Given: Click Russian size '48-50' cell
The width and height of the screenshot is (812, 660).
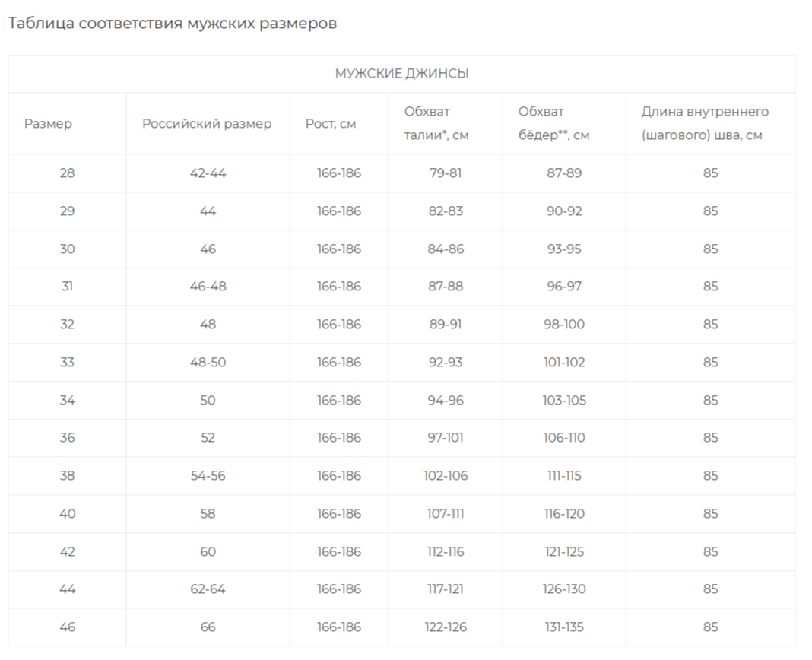Looking at the screenshot, I should (208, 362).
